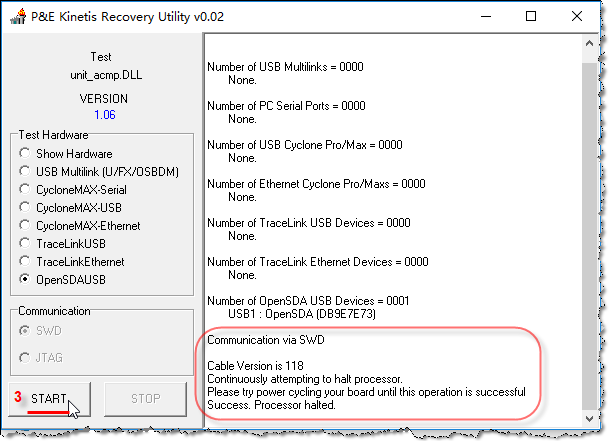Maximize the Kinetis Recovery Utility window
Viewport: 609px width, 441px height.
pyautogui.click(x=530, y=16)
